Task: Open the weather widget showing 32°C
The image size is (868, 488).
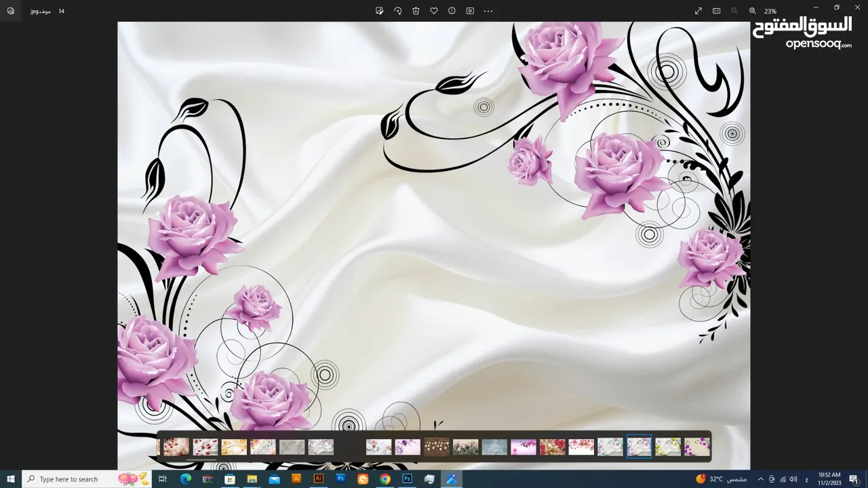Action: [722, 479]
